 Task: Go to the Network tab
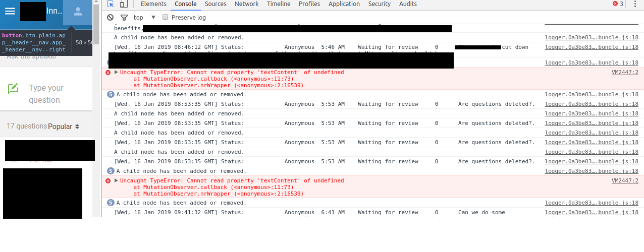(x=247, y=4)
